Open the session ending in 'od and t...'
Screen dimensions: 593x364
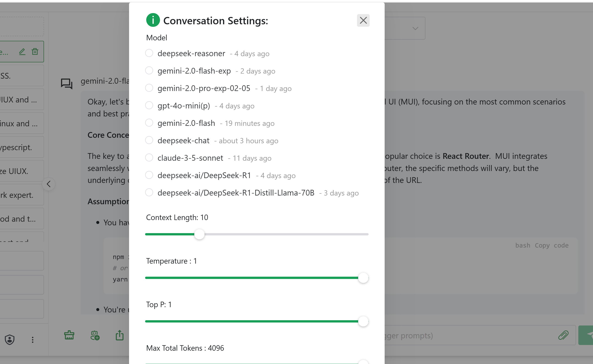(x=22, y=219)
